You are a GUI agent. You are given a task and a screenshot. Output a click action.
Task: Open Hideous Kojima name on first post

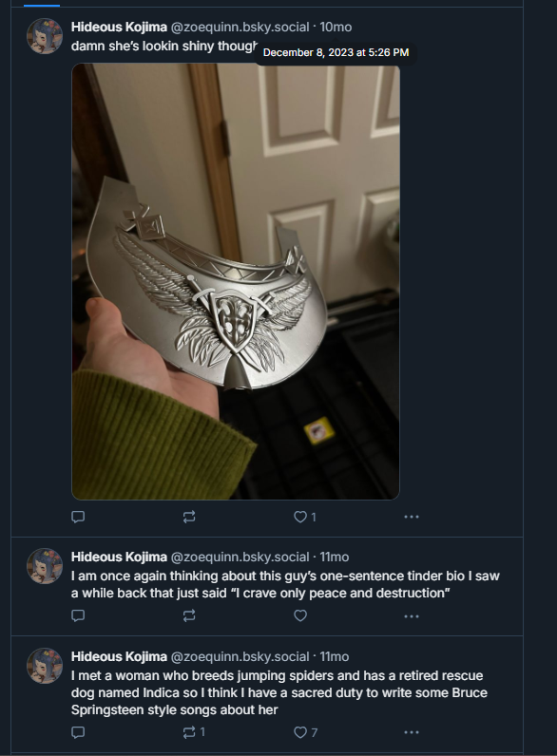coord(119,27)
